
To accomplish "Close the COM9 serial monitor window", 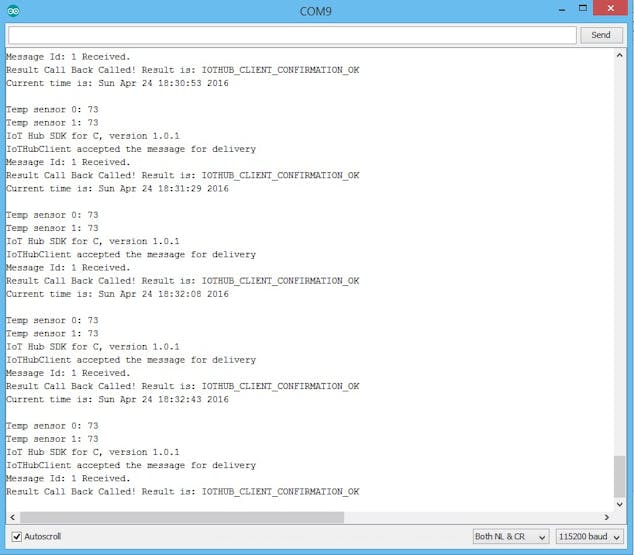I will pyautogui.click(x=611, y=8).
